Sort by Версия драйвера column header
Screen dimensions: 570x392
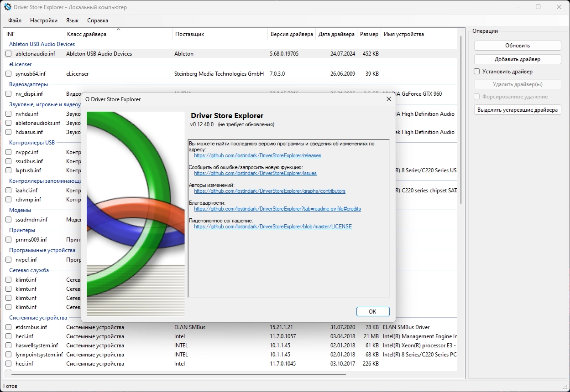pyautogui.click(x=292, y=34)
